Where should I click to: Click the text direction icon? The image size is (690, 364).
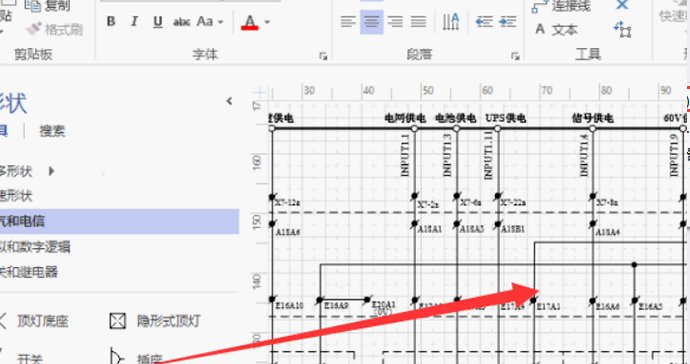(451, 22)
